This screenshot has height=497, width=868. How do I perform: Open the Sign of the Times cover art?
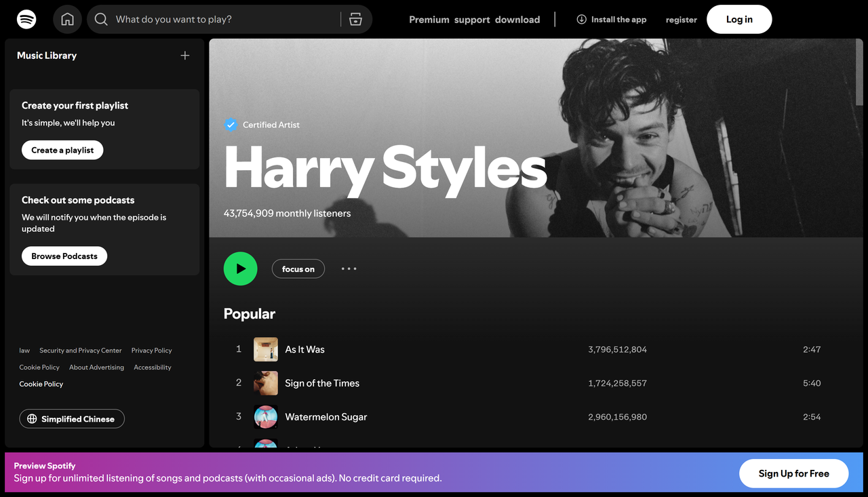click(x=266, y=383)
